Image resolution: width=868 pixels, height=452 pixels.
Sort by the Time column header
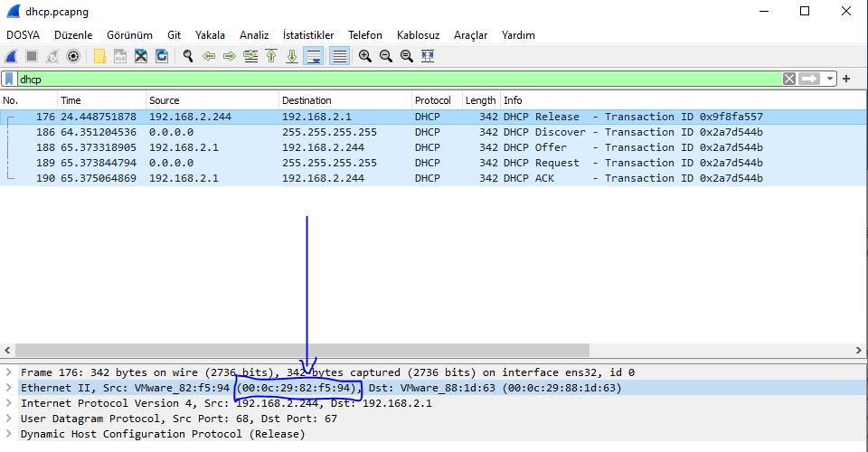[x=102, y=100]
